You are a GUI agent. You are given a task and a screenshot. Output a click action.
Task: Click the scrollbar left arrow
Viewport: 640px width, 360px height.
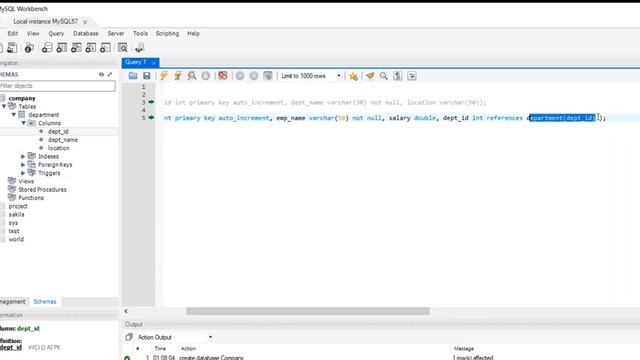pos(126,311)
